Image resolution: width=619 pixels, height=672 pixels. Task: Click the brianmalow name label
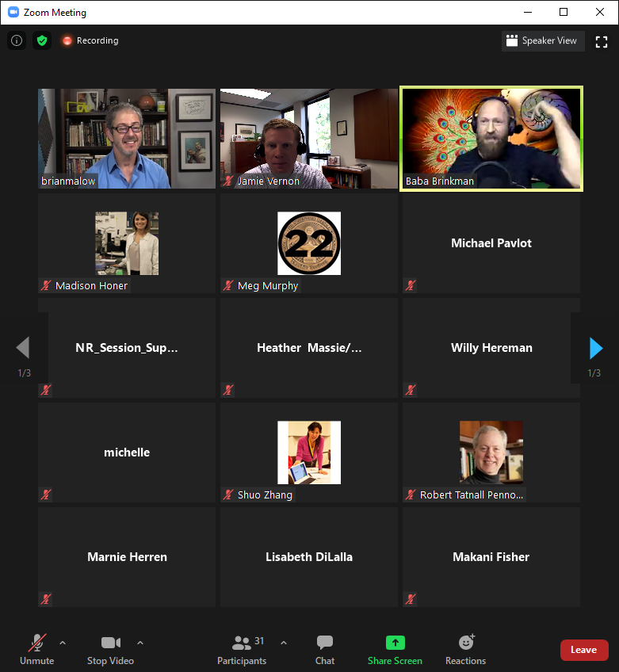(68, 181)
